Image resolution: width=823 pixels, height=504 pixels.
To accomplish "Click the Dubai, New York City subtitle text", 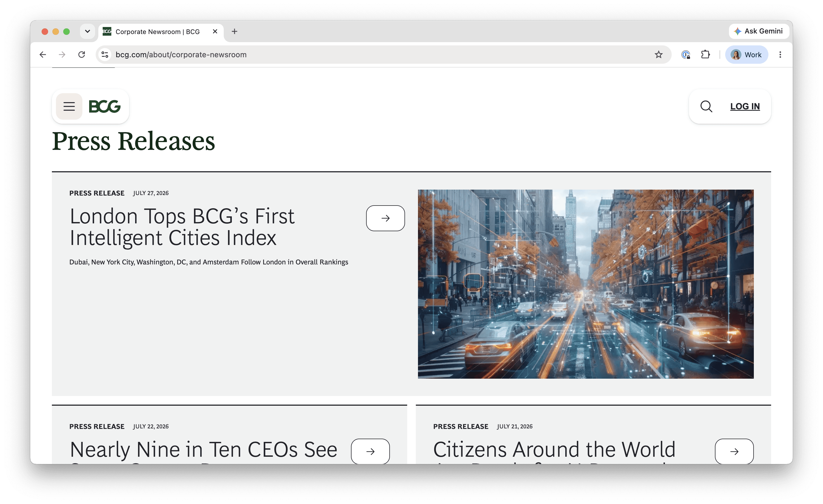I will (x=208, y=262).
